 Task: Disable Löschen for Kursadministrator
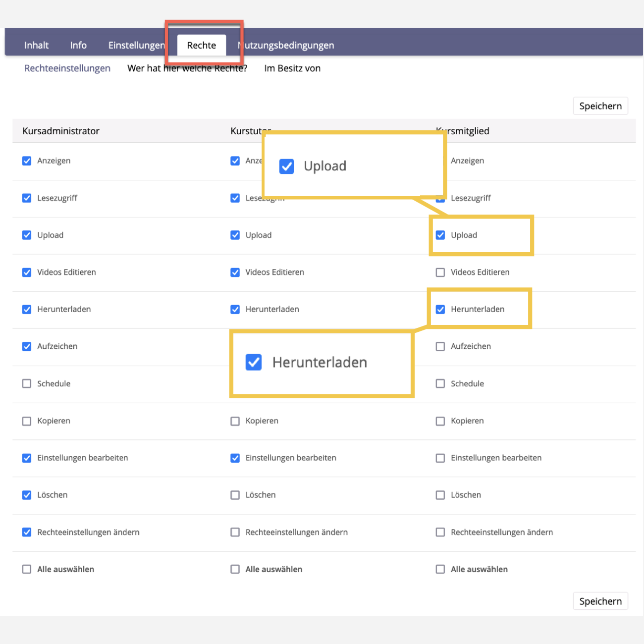pos(27,495)
